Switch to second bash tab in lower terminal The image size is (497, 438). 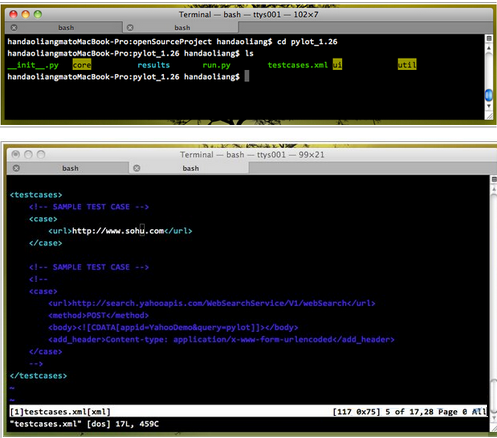(x=190, y=168)
